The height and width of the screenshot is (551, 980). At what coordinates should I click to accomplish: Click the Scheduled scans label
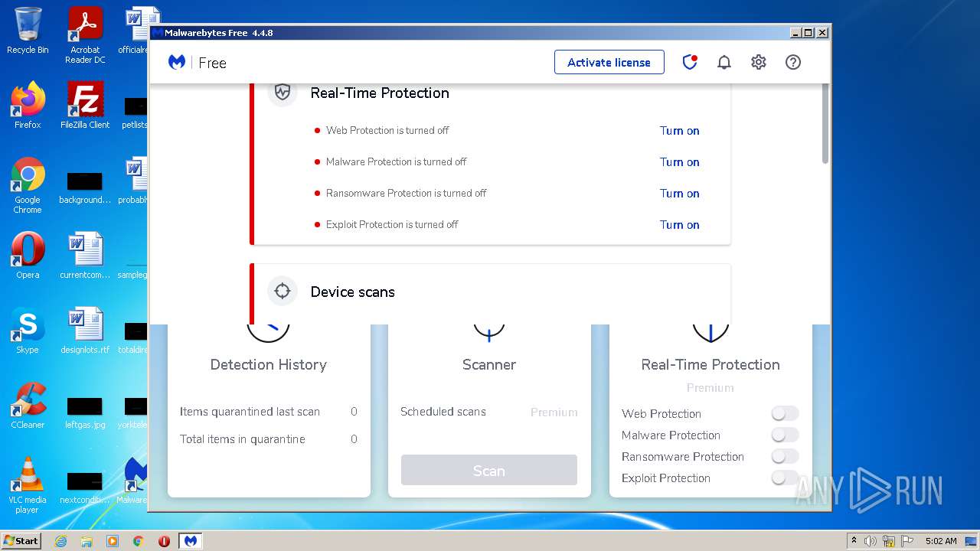pyautogui.click(x=443, y=412)
